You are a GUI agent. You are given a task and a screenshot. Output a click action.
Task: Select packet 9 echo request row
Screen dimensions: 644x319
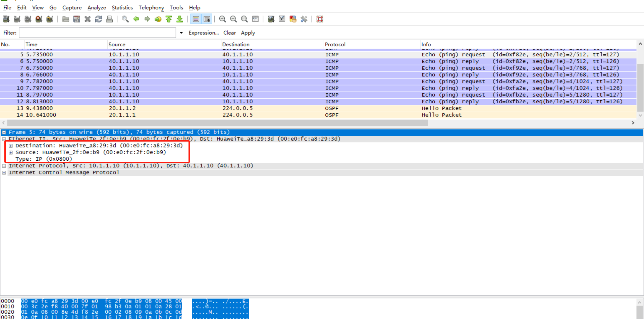click(x=318, y=82)
